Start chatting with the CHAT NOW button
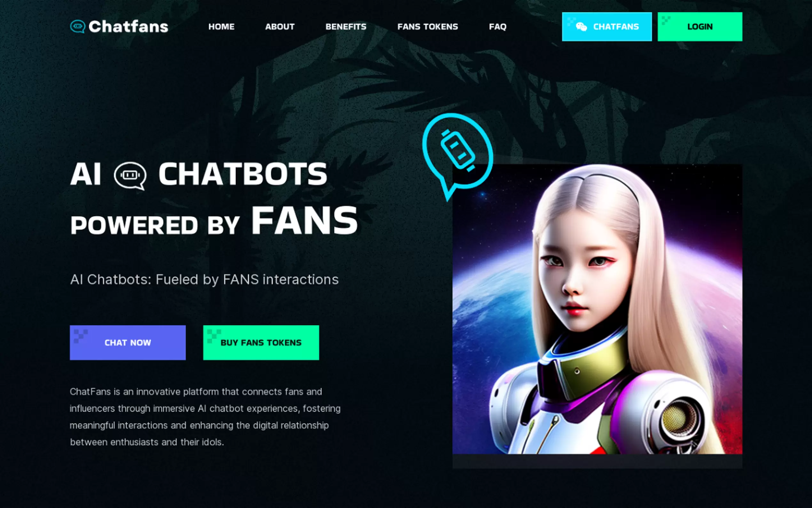812x508 pixels. [x=128, y=343]
